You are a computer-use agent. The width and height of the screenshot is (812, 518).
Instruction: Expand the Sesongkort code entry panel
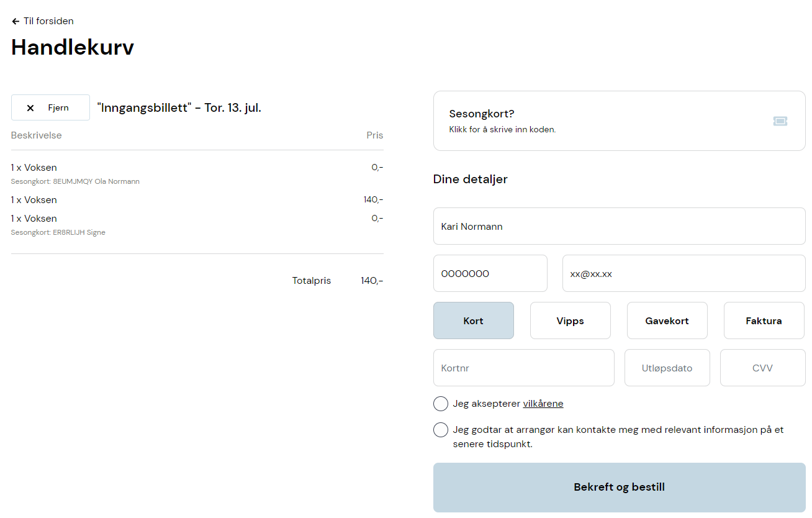[x=620, y=121]
